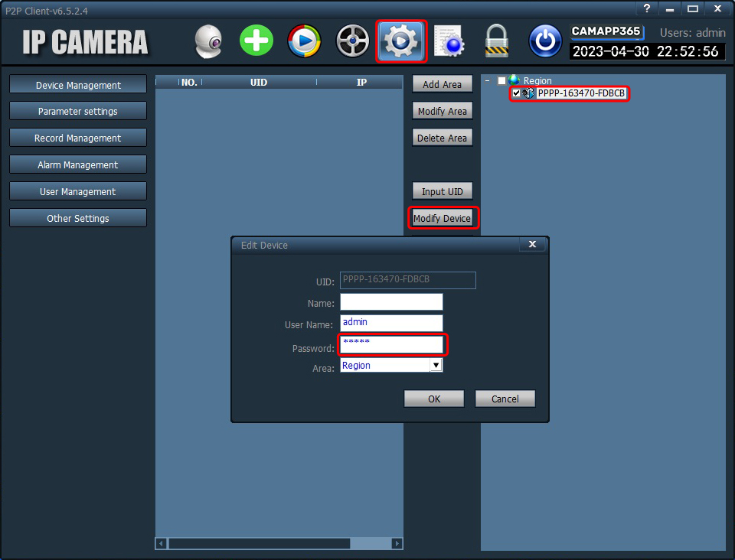Open Other Settings section
The width and height of the screenshot is (735, 560).
(78, 218)
